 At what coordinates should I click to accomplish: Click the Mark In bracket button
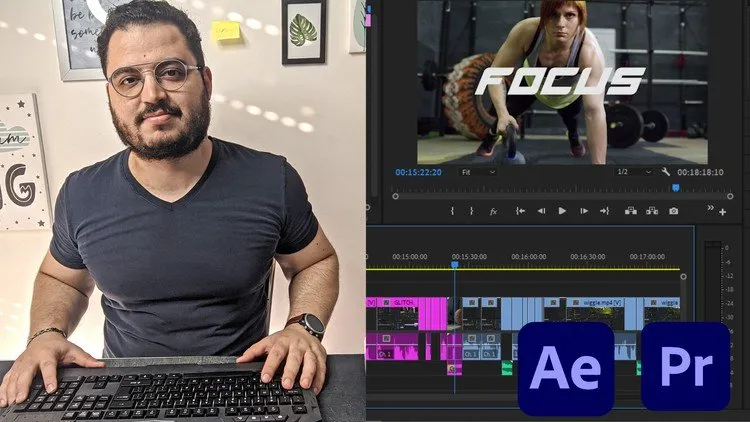point(452,211)
